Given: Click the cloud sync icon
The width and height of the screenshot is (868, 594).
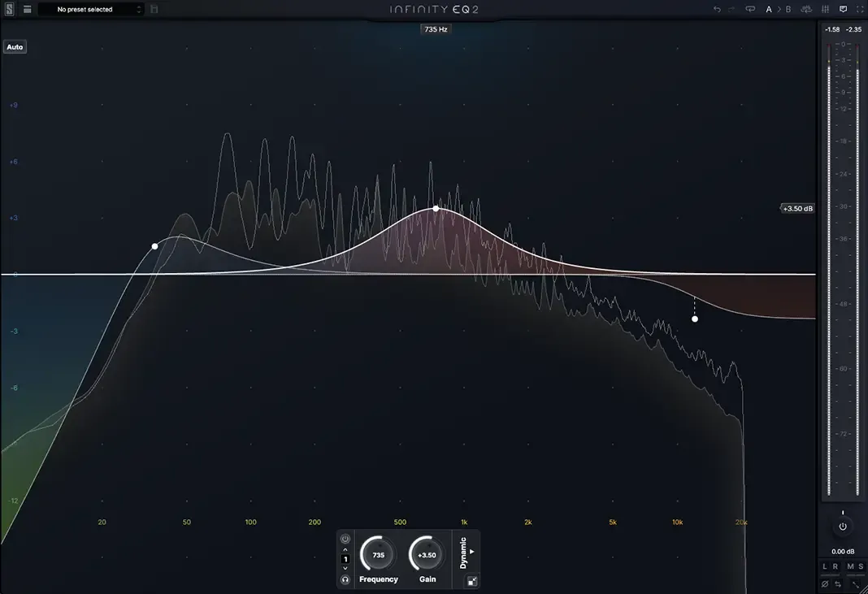Looking at the screenshot, I should click(806, 10).
